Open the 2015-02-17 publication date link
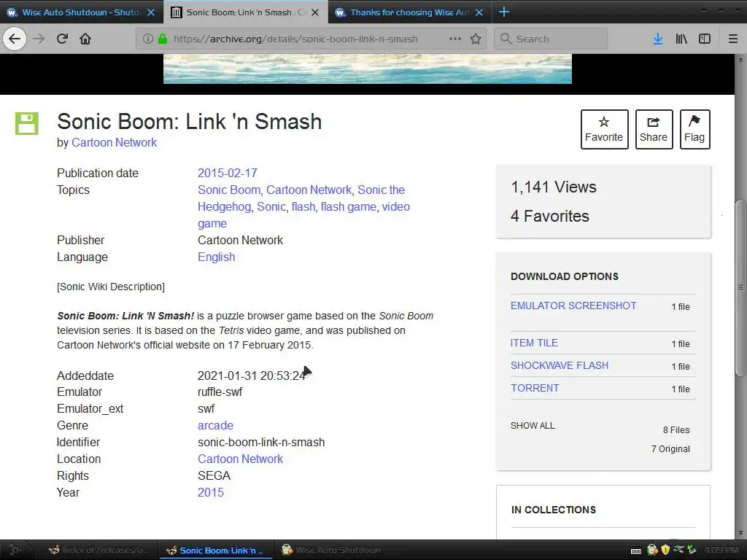 click(228, 173)
